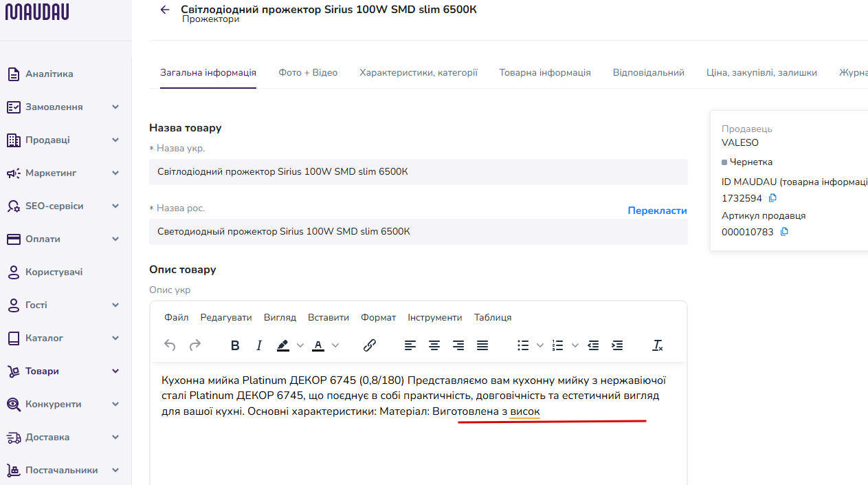Open Аналітика in the sidebar
The image size is (868, 485).
(49, 74)
